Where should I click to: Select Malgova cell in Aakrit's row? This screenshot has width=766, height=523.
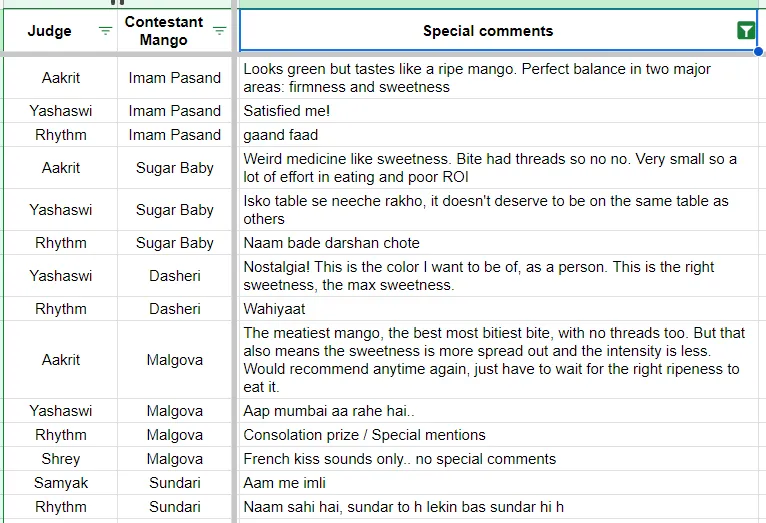click(x=174, y=360)
